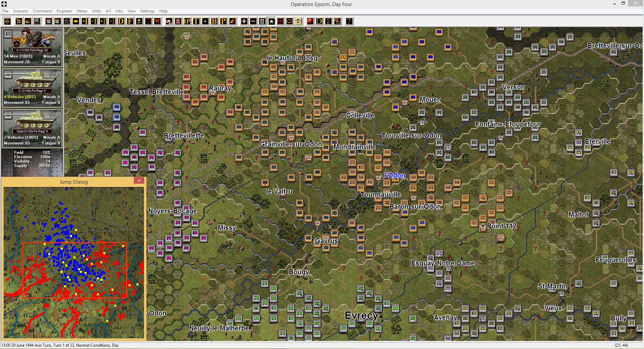Open the Units menu
This screenshot has width=644, height=349.
pyautogui.click(x=96, y=11)
